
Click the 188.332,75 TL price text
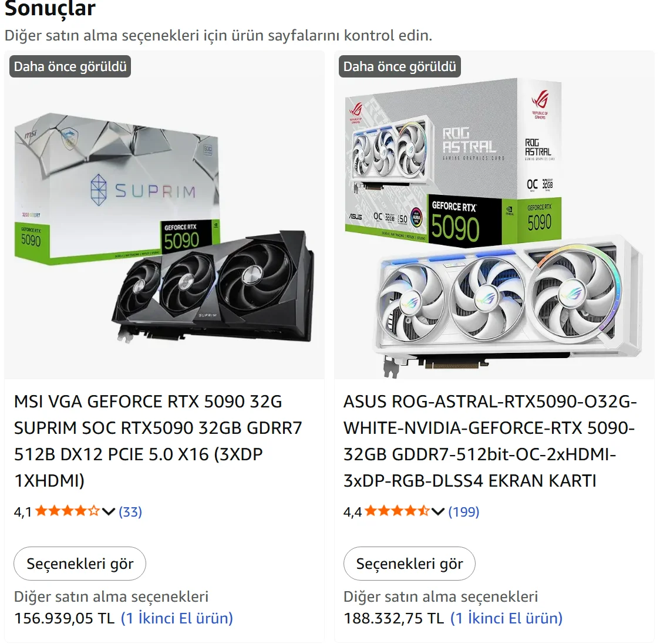coord(394,618)
